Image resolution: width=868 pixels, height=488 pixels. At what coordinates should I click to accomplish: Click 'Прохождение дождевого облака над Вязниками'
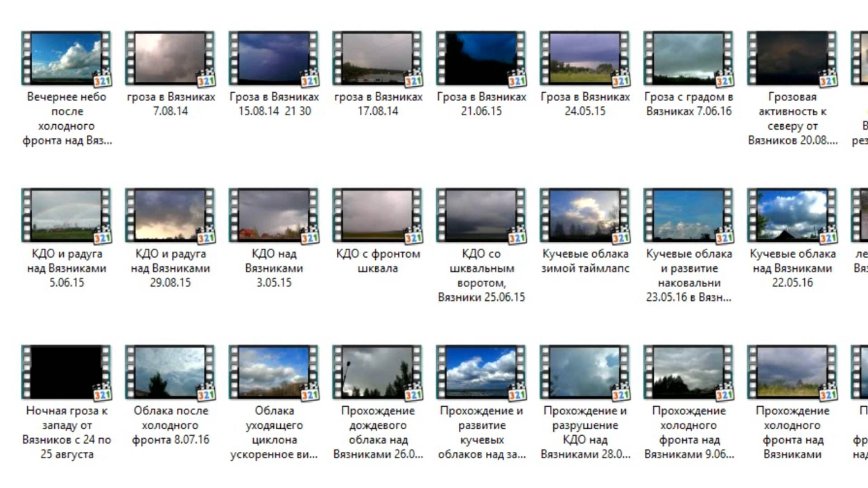click(x=377, y=372)
